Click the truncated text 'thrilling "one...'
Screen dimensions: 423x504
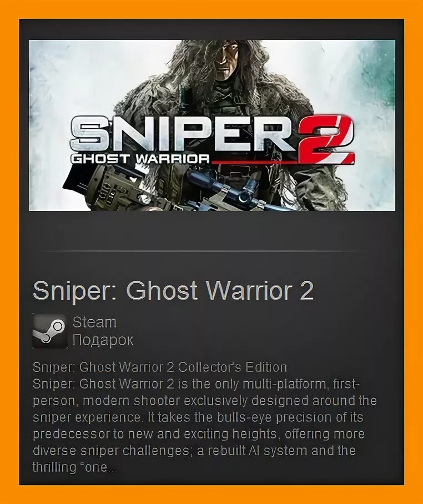click(x=74, y=467)
